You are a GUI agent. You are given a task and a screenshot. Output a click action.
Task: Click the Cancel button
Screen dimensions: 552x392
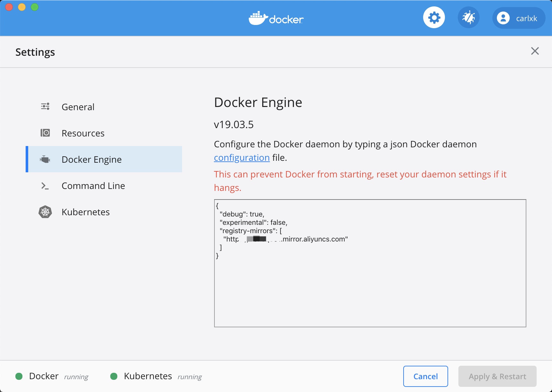point(426,376)
